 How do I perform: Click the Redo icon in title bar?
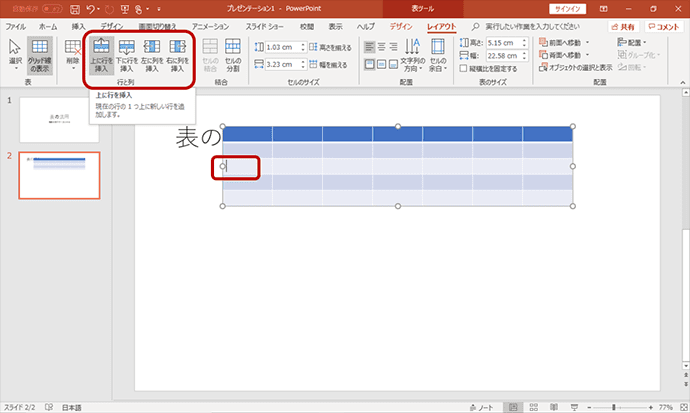[x=110, y=9]
